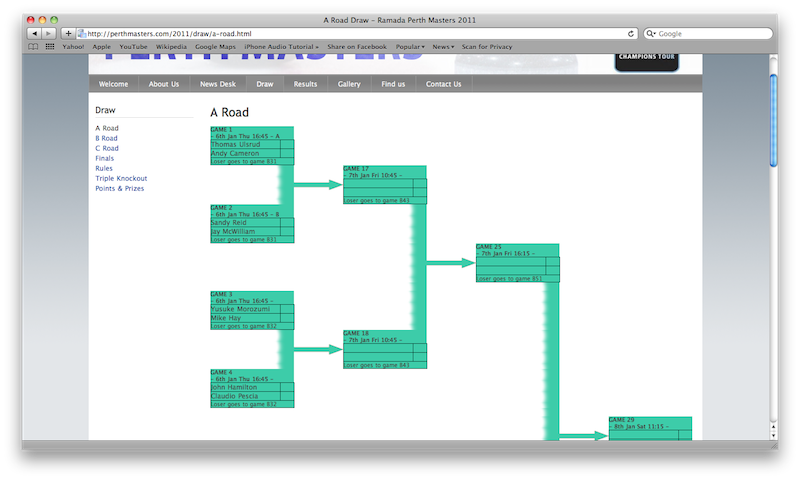Click the search magnifier icon

click(650, 34)
